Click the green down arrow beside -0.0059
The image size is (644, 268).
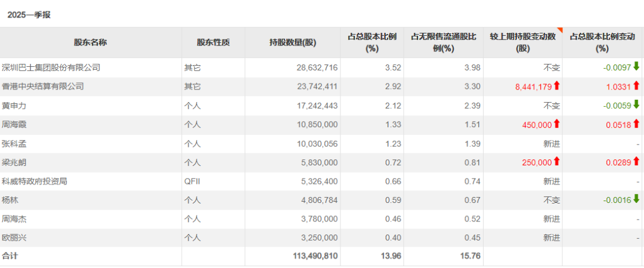pos(636,104)
